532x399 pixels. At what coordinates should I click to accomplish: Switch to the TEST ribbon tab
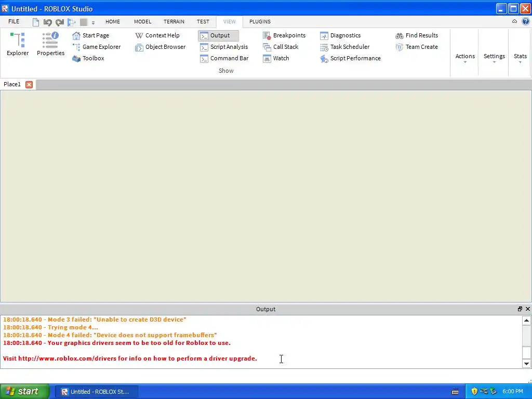[203, 21]
